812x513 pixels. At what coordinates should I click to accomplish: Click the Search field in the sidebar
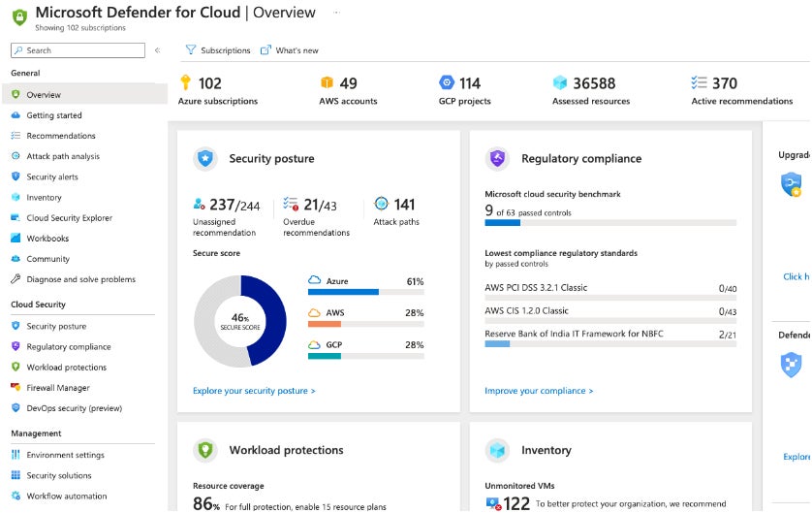coord(78,50)
